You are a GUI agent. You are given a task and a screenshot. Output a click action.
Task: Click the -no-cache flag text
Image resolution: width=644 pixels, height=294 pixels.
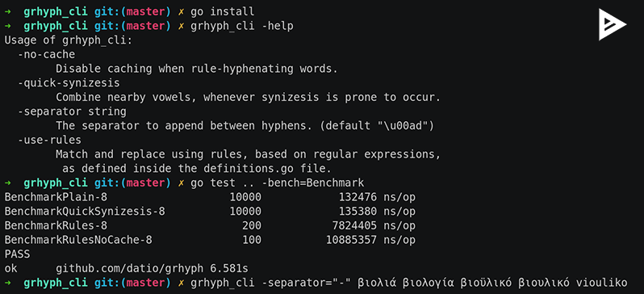[x=47, y=54]
